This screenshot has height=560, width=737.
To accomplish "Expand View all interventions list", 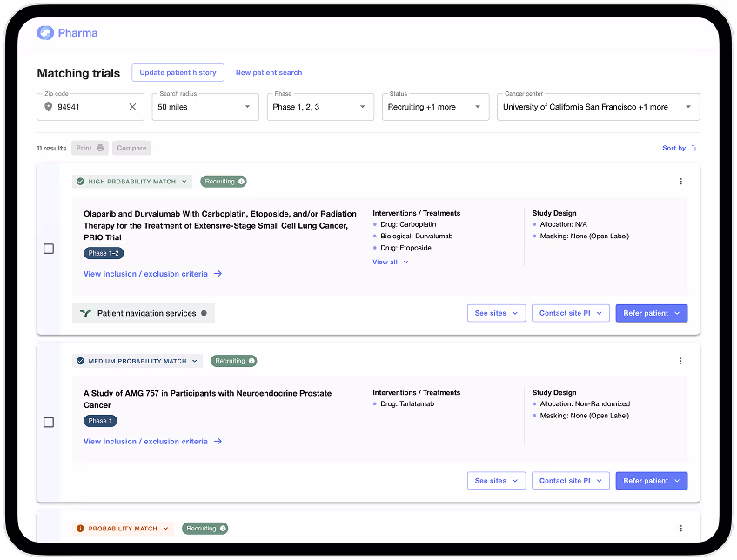I will coord(390,262).
